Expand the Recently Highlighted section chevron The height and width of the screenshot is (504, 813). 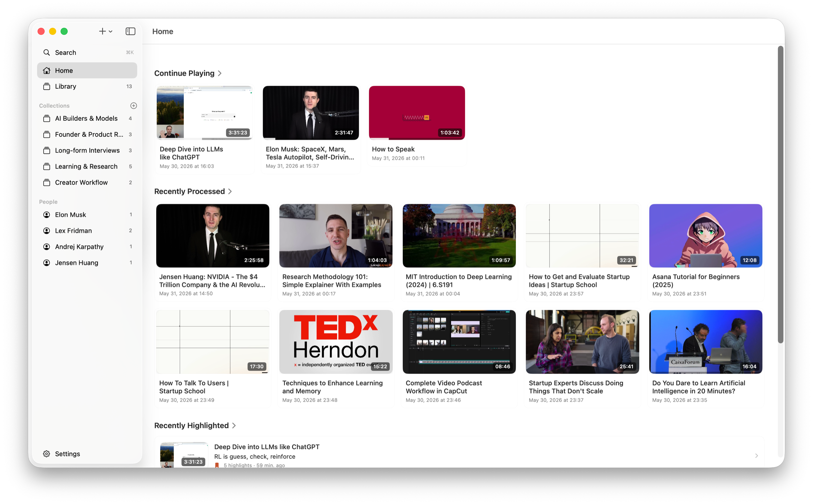click(234, 426)
